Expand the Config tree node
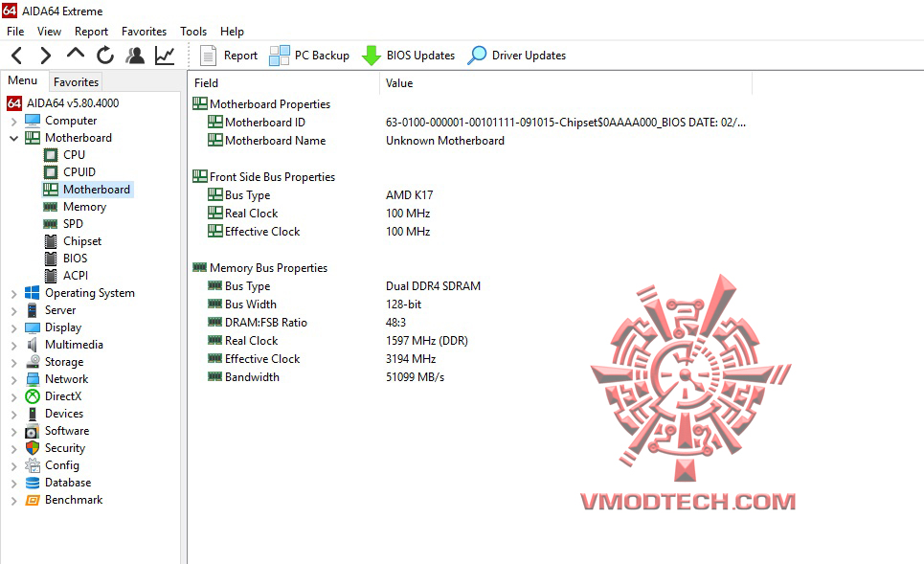 click(13, 466)
